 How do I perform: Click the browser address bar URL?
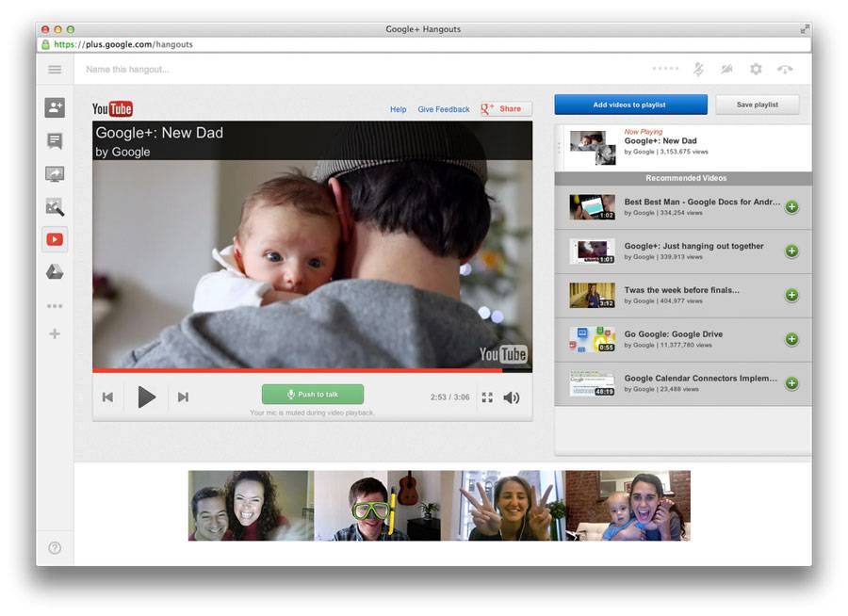click(x=123, y=44)
